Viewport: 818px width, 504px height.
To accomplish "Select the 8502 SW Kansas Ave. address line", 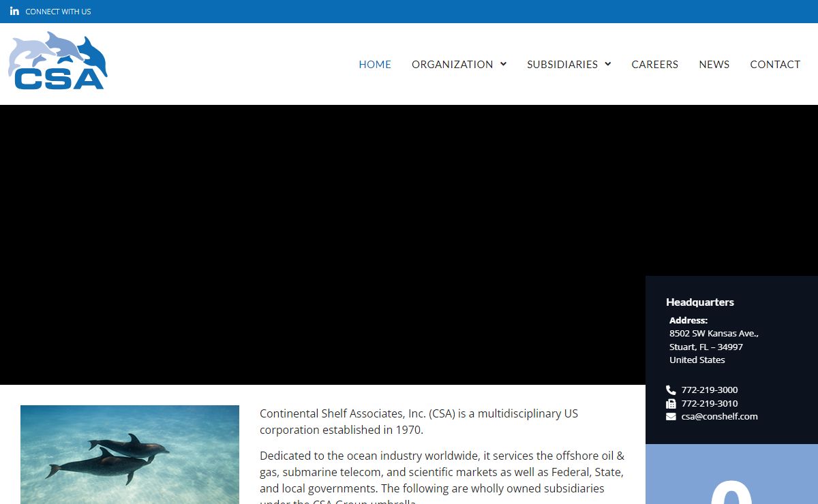I will (x=714, y=334).
